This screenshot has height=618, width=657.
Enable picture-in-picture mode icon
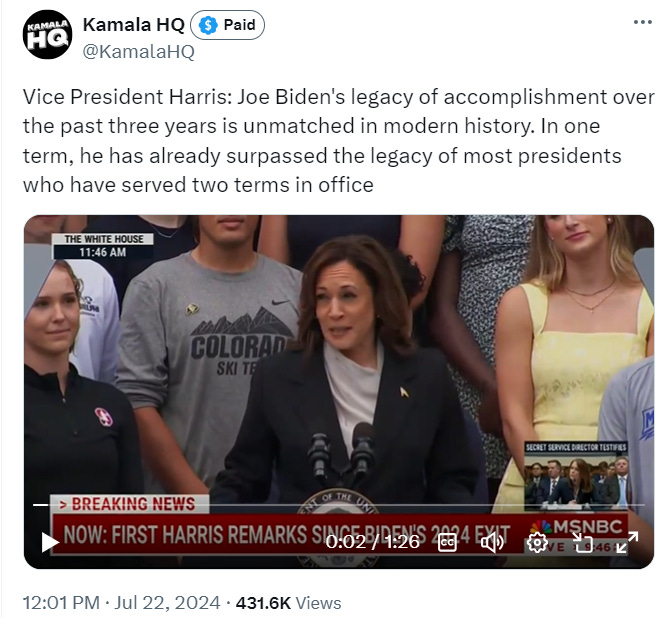click(x=582, y=543)
